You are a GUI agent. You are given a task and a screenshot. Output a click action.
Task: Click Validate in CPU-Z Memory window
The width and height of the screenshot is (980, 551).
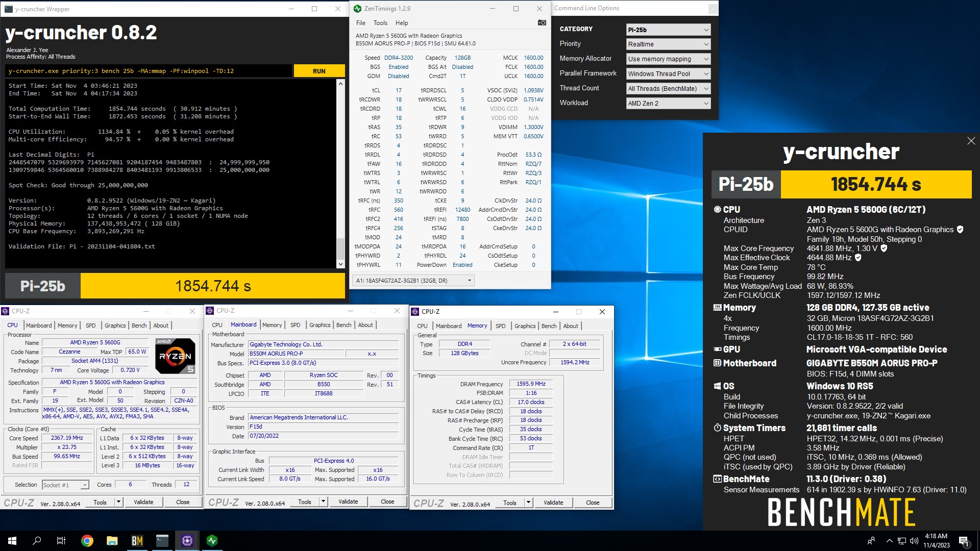(553, 503)
